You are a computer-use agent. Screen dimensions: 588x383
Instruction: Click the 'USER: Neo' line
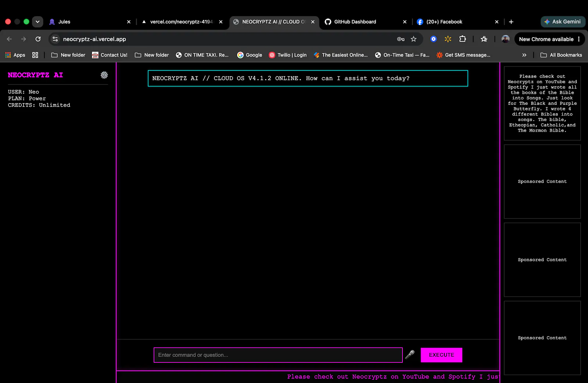click(24, 92)
